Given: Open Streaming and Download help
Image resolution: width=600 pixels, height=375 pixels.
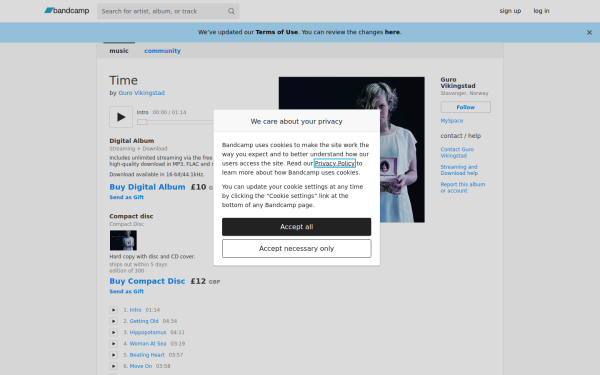Looking at the screenshot, I should point(459,170).
